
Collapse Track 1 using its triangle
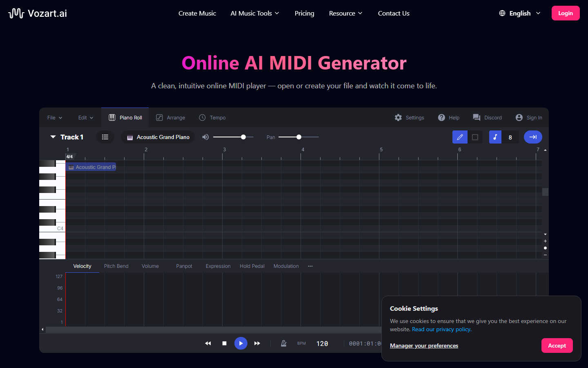pyautogui.click(x=53, y=137)
